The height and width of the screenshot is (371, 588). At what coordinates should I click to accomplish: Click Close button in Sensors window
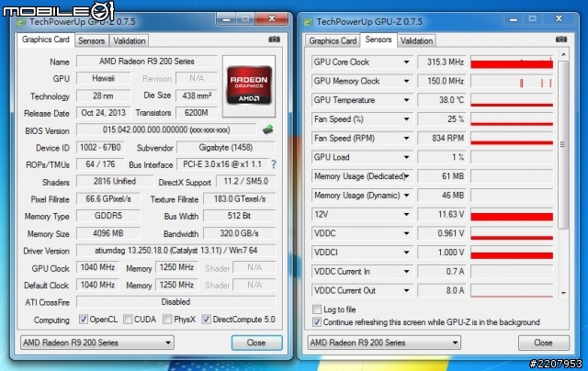[543, 343]
